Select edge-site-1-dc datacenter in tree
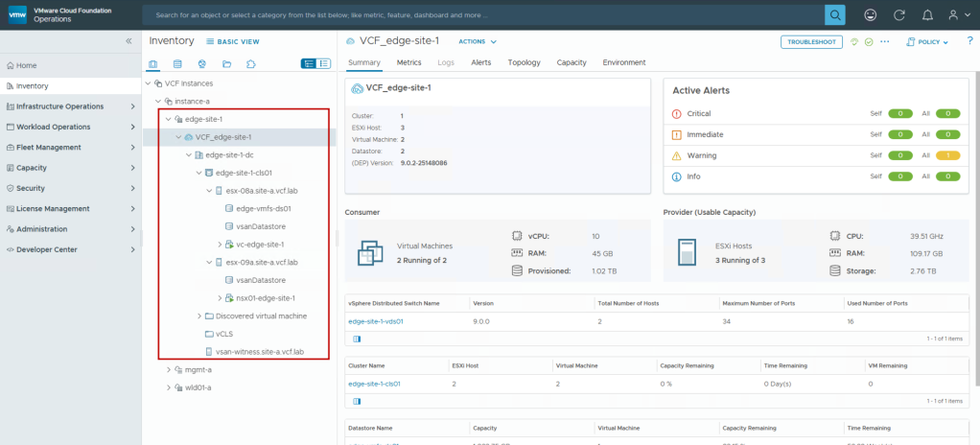This screenshot has height=445, width=980. 229,154
